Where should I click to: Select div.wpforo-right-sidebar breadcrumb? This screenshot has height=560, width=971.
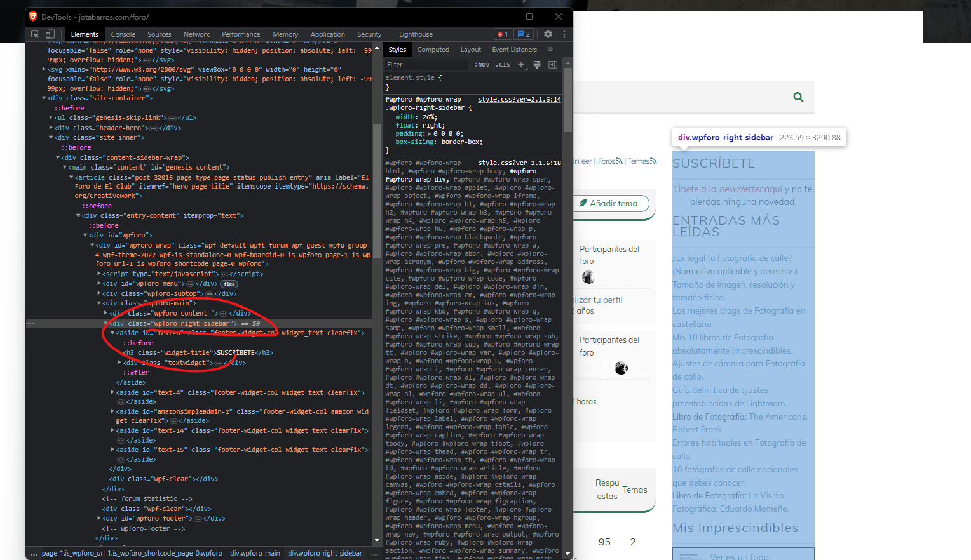[325, 553]
